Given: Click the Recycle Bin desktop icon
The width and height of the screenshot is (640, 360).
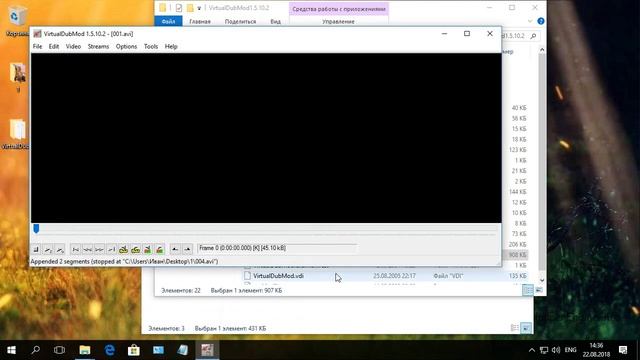Looking at the screenshot, I should 16,21.
